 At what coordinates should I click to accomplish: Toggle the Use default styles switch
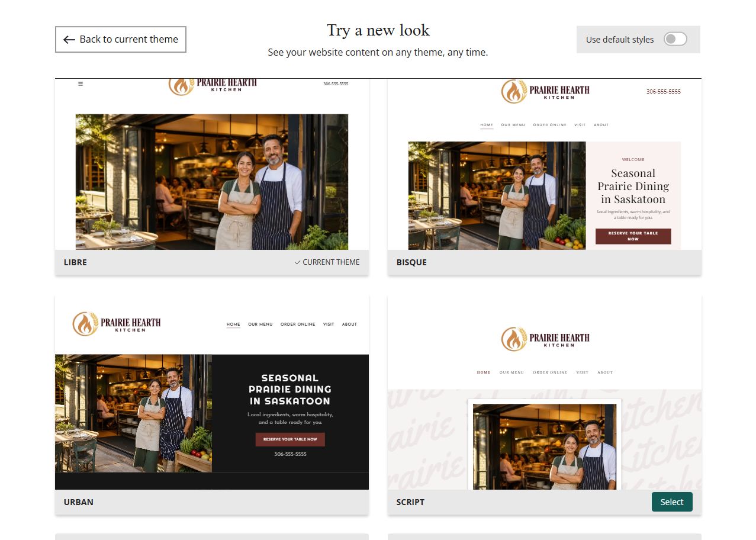pyautogui.click(x=675, y=39)
